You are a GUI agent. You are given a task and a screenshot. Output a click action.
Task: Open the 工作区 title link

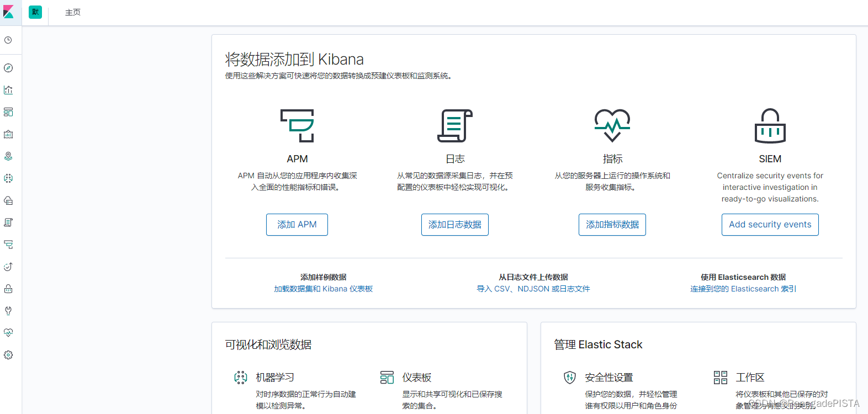pos(750,378)
